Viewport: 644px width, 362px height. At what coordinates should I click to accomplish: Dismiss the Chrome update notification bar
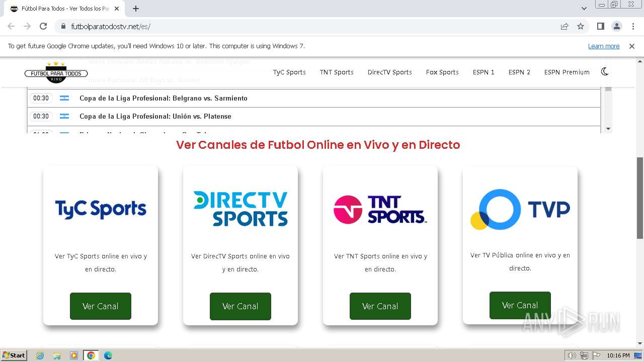coord(632,46)
